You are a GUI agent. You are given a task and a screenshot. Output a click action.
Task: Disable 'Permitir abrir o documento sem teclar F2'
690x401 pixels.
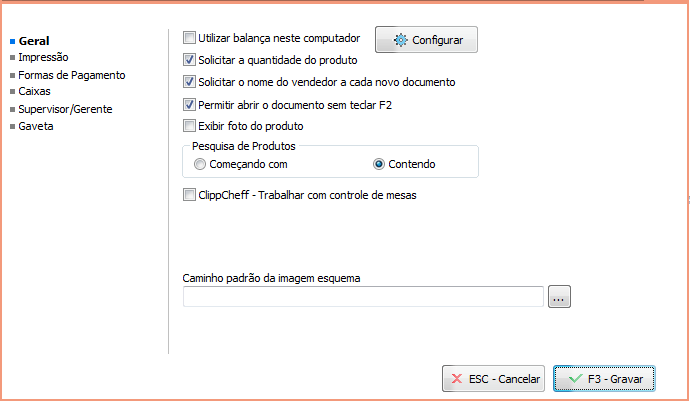coord(190,104)
